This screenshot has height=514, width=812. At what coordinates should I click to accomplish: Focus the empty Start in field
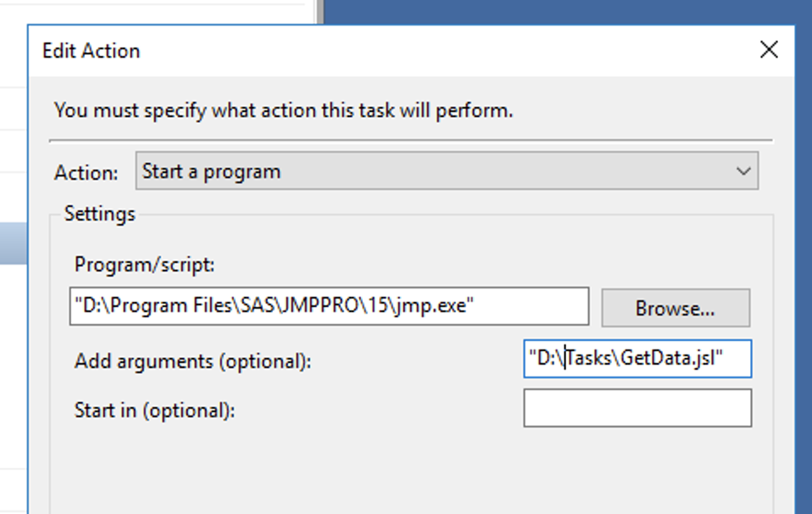[x=637, y=408]
